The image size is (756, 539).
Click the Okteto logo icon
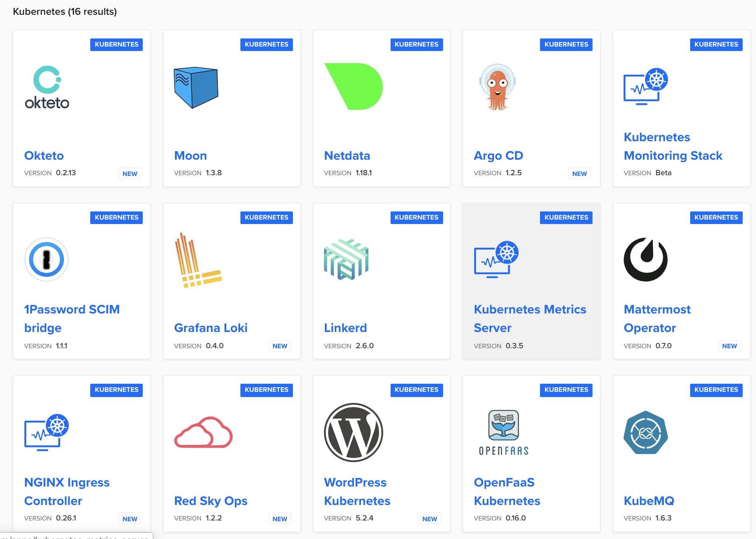pyautogui.click(x=47, y=87)
